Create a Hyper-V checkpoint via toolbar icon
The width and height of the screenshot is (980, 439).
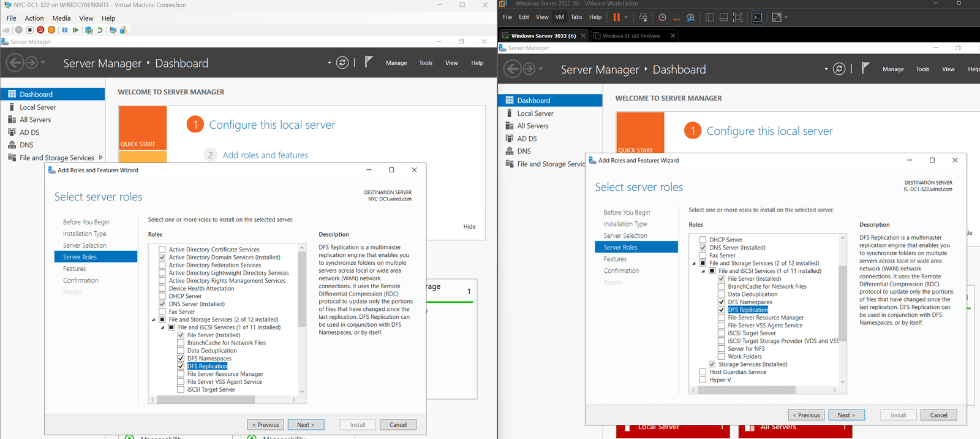tap(89, 29)
